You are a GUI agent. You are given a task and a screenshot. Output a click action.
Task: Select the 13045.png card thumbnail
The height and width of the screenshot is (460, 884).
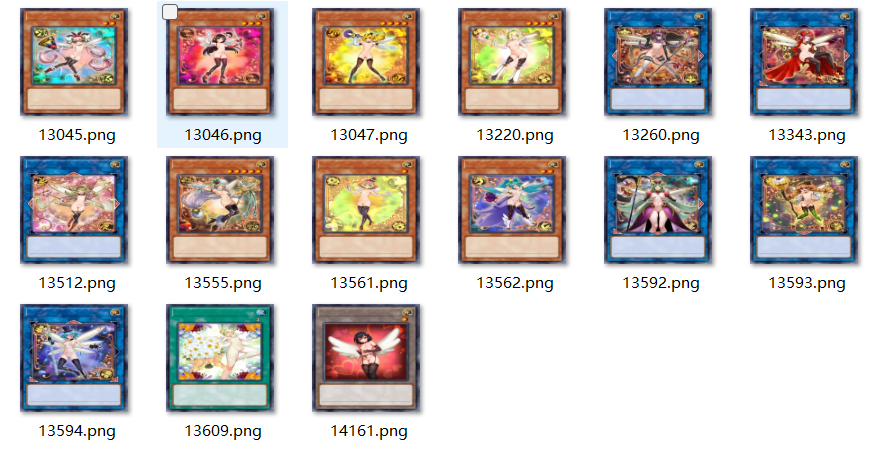(x=74, y=62)
